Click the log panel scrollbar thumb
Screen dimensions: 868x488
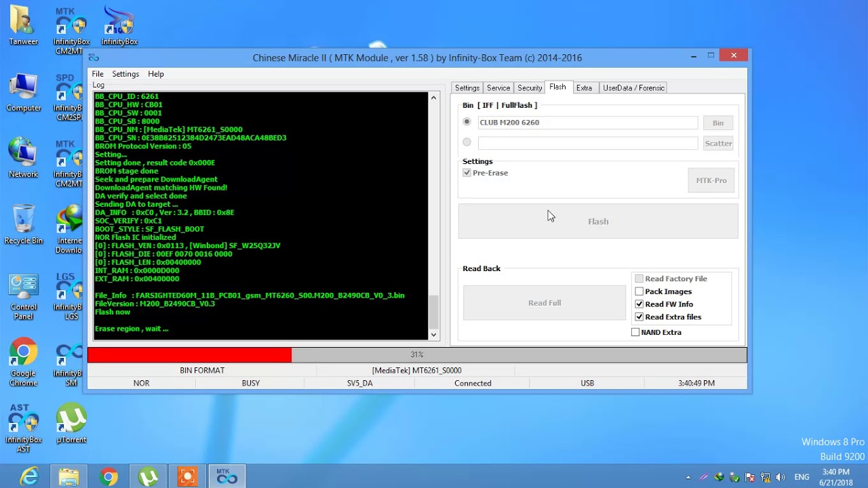point(434,311)
